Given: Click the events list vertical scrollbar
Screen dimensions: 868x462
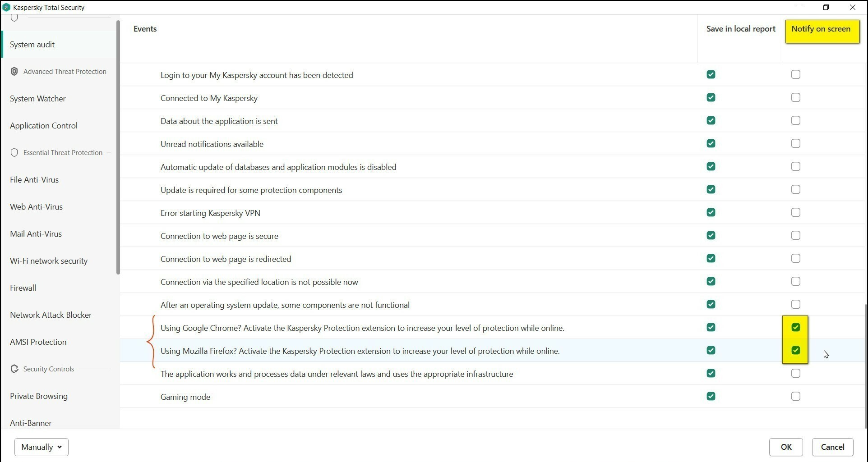Looking at the screenshot, I should coord(865,366).
